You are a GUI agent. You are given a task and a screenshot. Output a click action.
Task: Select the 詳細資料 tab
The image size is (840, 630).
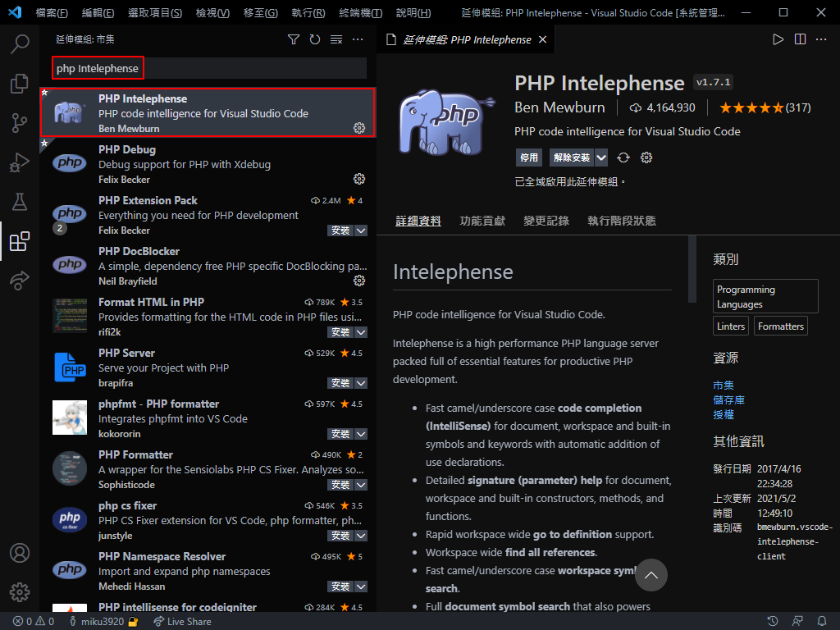click(x=418, y=221)
